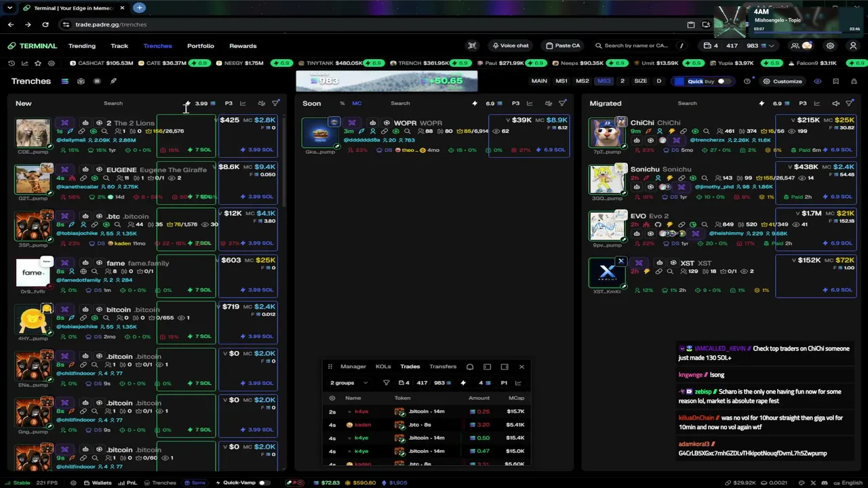Go to the Trending tab
This screenshot has height=488, width=868.
82,45
